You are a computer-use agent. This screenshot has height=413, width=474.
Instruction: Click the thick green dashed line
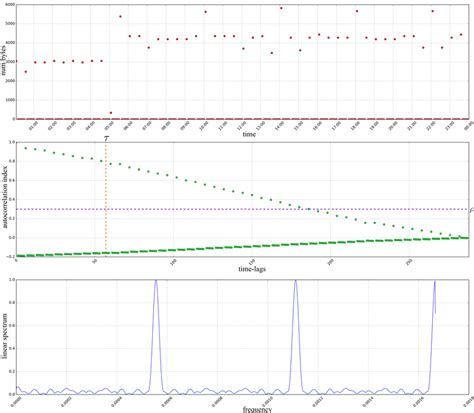pyautogui.click(x=242, y=247)
